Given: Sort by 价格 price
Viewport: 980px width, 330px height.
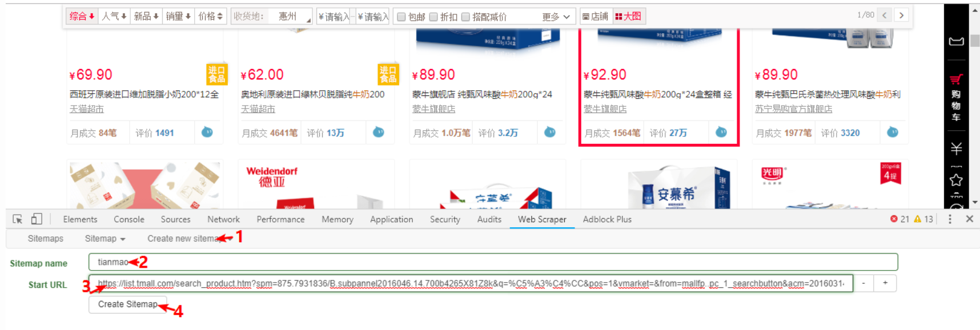Looking at the screenshot, I should tap(211, 17).
